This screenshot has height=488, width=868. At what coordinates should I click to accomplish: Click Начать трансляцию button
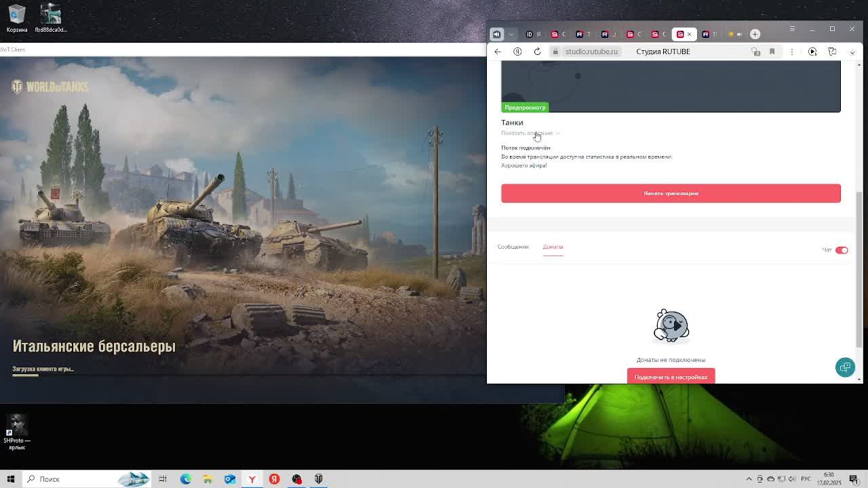point(671,193)
